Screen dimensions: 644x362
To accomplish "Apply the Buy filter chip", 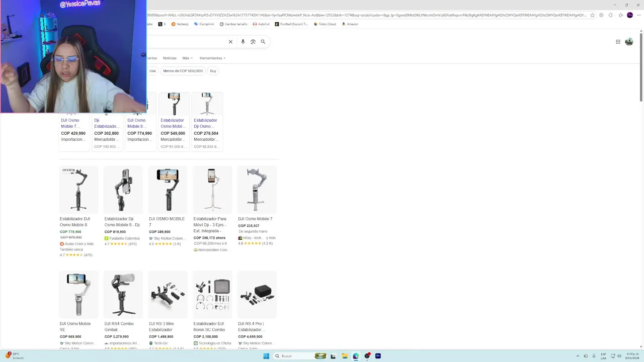I will pos(213,71).
